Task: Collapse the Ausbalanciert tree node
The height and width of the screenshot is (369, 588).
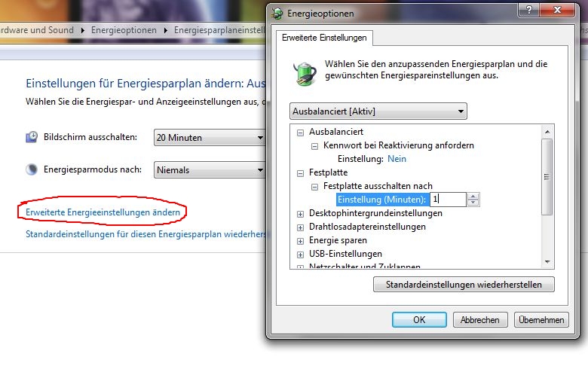Action: point(300,133)
